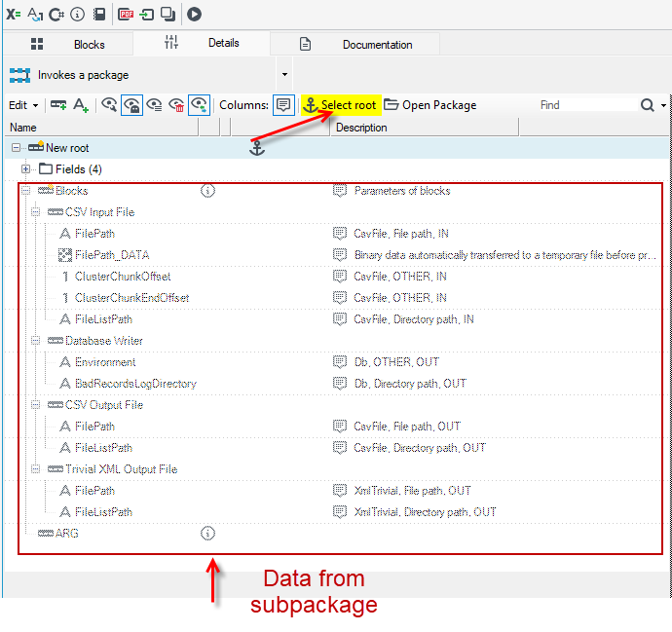Click the add field A-plus icon

(81, 105)
